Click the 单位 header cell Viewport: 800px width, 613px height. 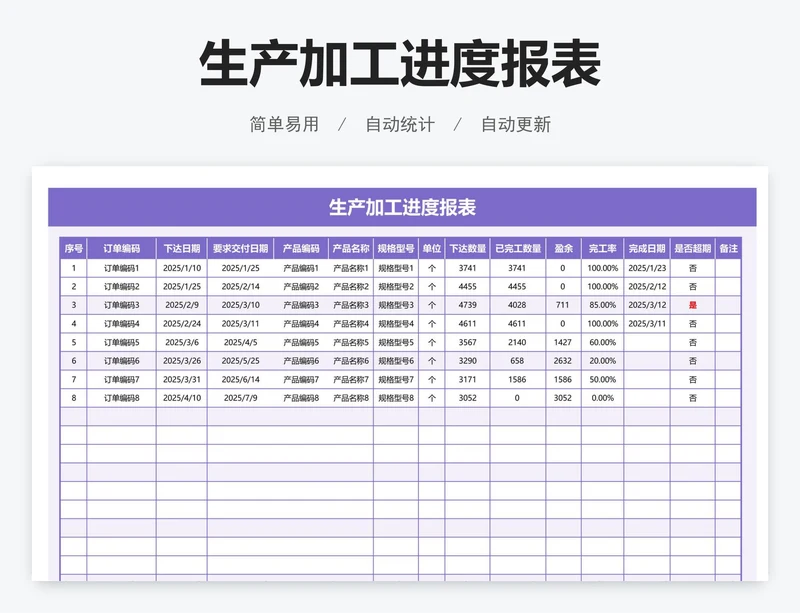(432, 249)
